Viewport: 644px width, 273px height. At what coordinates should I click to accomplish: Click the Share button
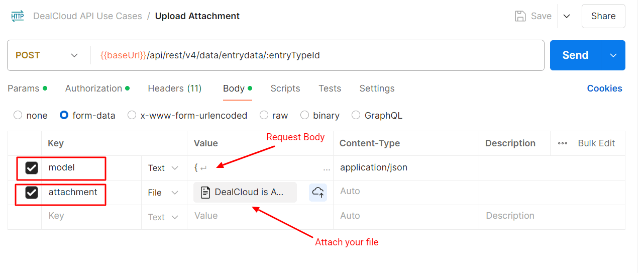[x=603, y=16]
